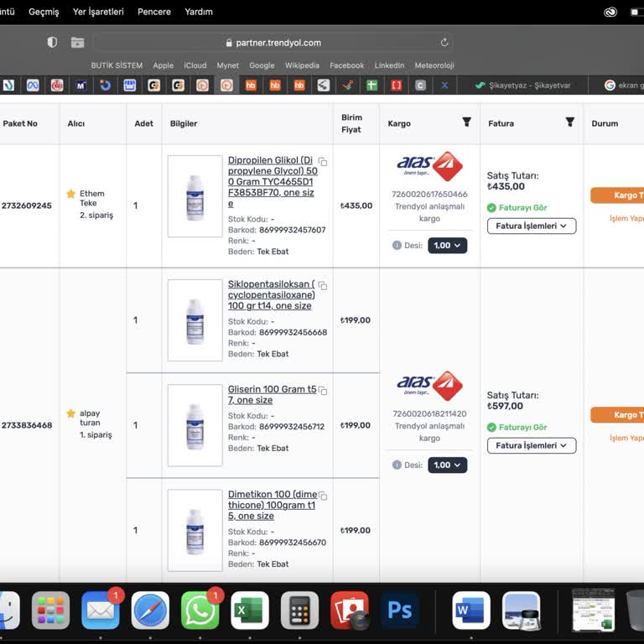The width and height of the screenshot is (644, 644).
Task: Switch to the red brackets pinned tab
Action: [396, 86]
